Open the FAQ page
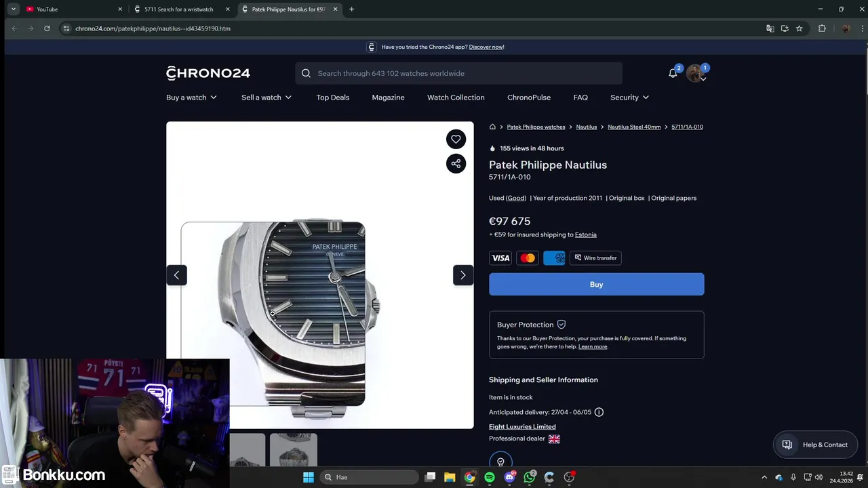868x488 pixels. point(580,98)
